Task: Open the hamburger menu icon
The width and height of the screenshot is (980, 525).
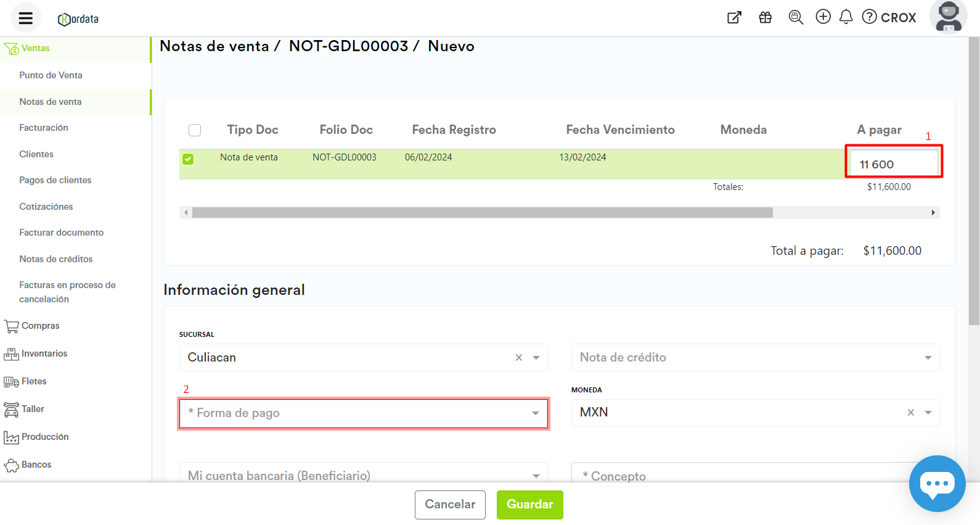Action: [25, 18]
